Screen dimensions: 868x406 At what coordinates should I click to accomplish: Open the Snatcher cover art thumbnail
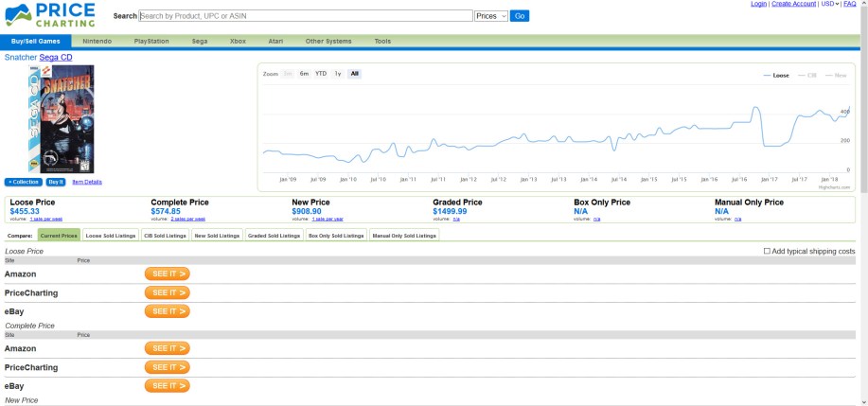coord(62,119)
